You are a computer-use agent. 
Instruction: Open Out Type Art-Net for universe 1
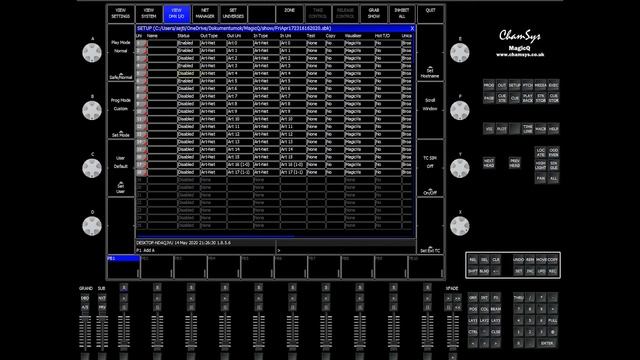click(213, 43)
